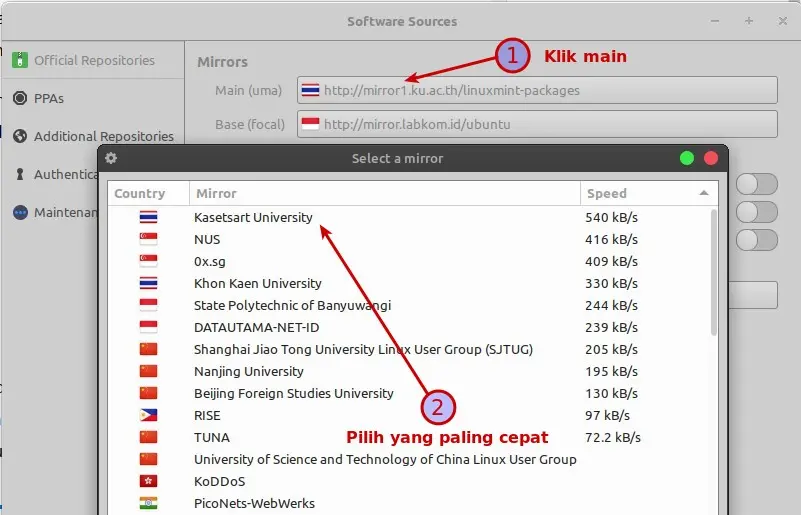This screenshot has width=801, height=515.
Task: Click Philippines flag beside RISE
Action: (149, 415)
